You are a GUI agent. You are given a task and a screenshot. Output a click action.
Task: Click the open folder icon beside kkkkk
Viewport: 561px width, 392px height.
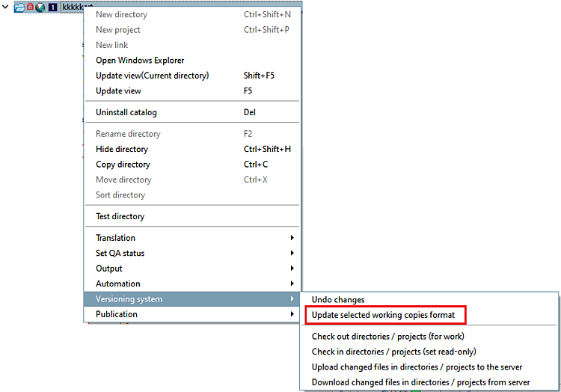(x=19, y=7)
